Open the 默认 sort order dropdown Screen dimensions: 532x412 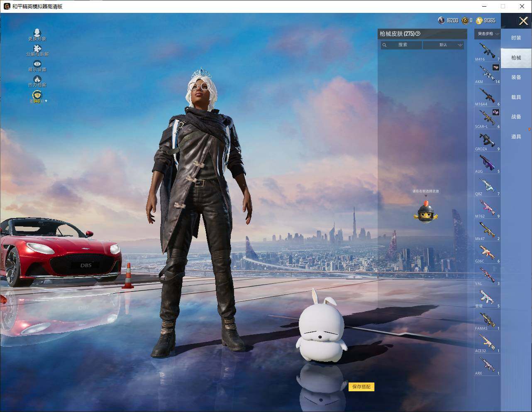(443, 45)
